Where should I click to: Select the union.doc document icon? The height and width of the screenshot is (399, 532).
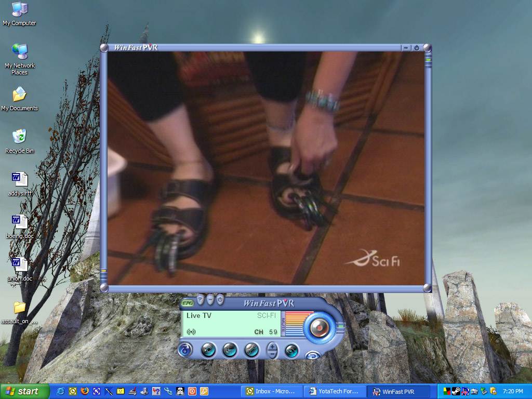click(x=20, y=270)
